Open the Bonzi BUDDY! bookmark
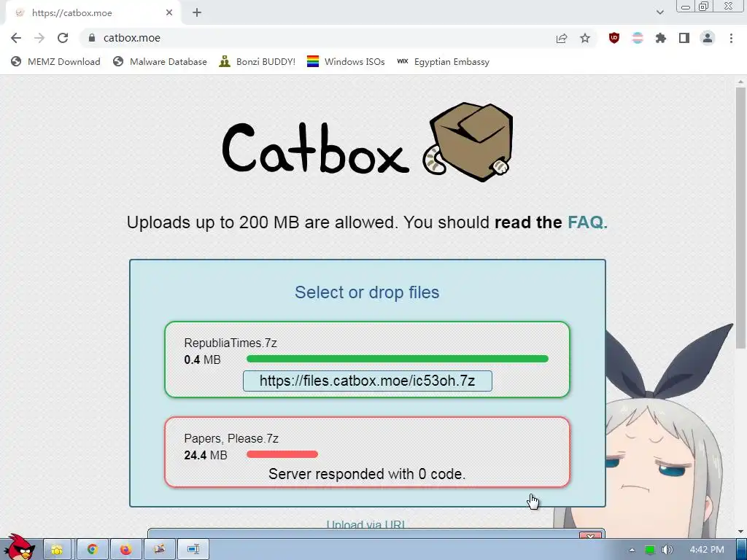This screenshot has height=560, width=747. 258,62
